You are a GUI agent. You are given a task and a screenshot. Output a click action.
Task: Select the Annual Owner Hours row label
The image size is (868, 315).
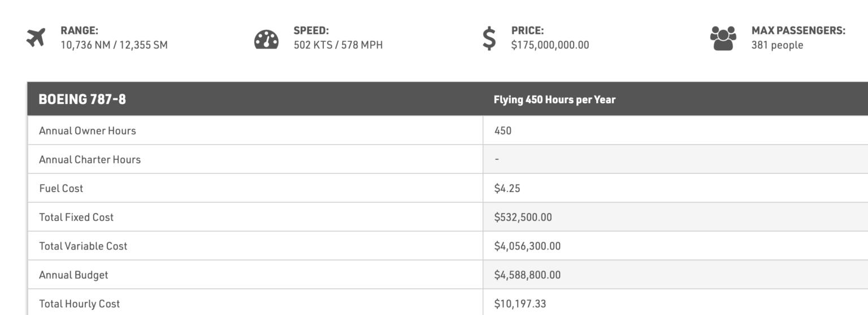[x=88, y=131]
